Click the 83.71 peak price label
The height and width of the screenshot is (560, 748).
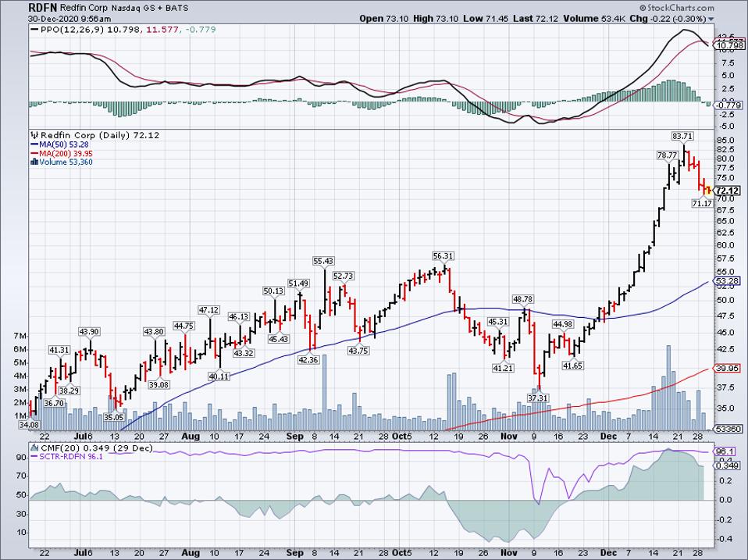(682, 137)
